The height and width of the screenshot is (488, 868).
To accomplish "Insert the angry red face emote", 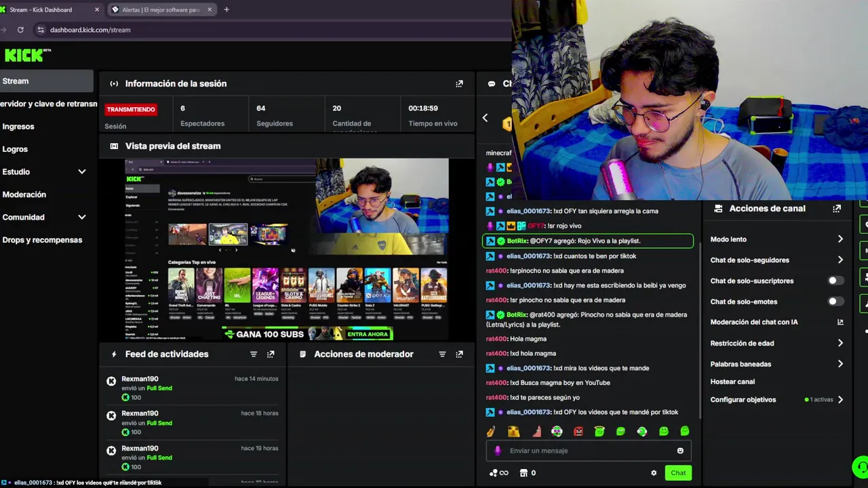I will tap(578, 431).
